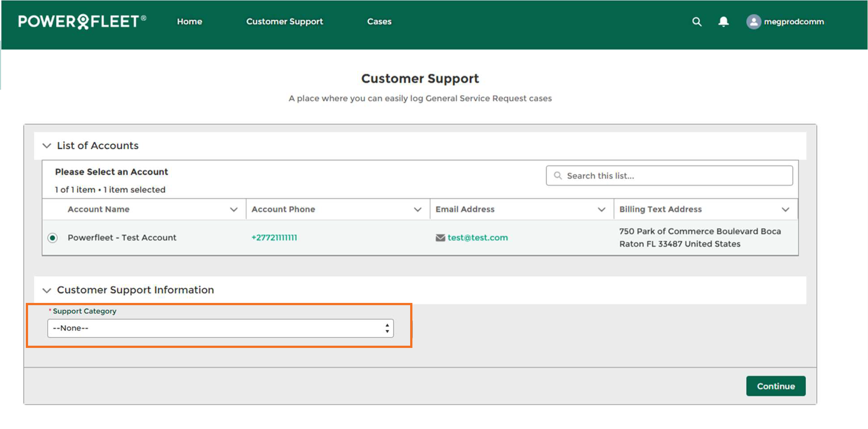Image resolution: width=868 pixels, height=429 pixels.
Task: Open the notifications bell
Action: (724, 21)
